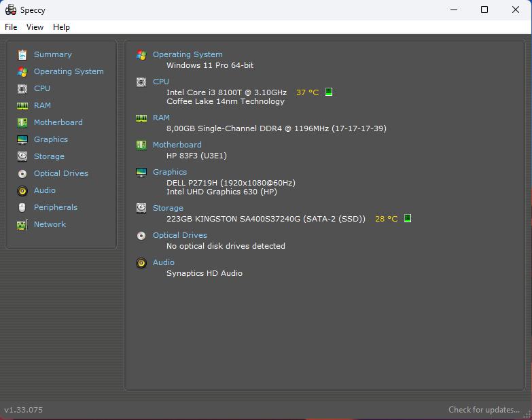Open the CPU heading link in summary
The image size is (532, 420).
point(161,82)
